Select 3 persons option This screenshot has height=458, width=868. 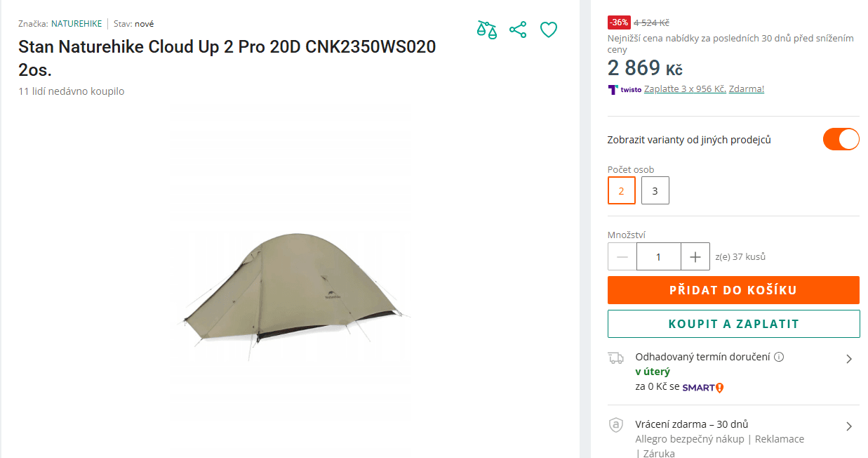(x=655, y=190)
